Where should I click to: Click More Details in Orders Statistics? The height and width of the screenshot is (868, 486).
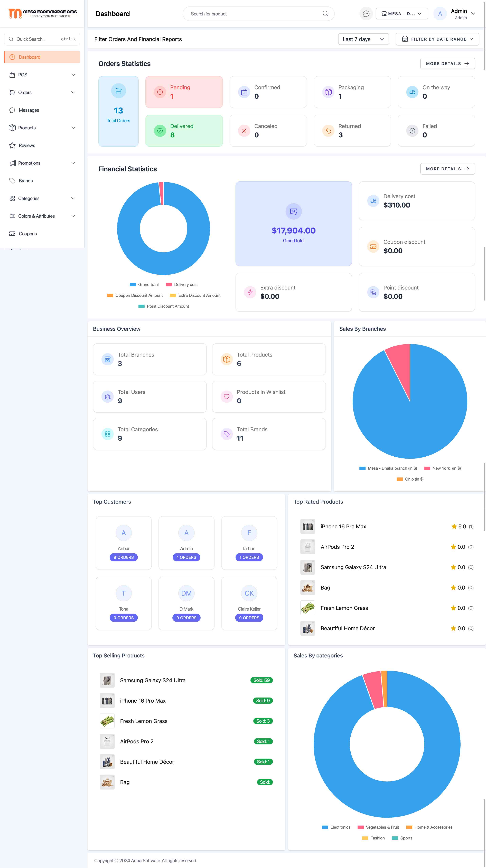(447, 64)
